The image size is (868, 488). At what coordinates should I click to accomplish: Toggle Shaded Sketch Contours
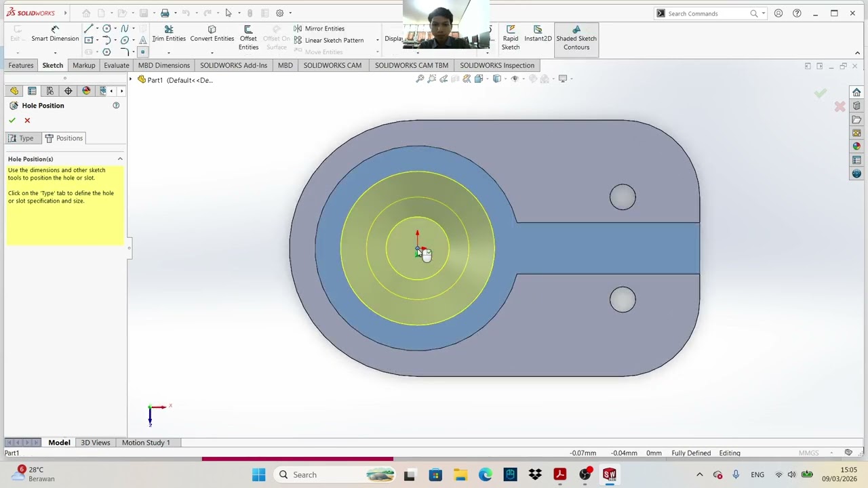(x=576, y=37)
